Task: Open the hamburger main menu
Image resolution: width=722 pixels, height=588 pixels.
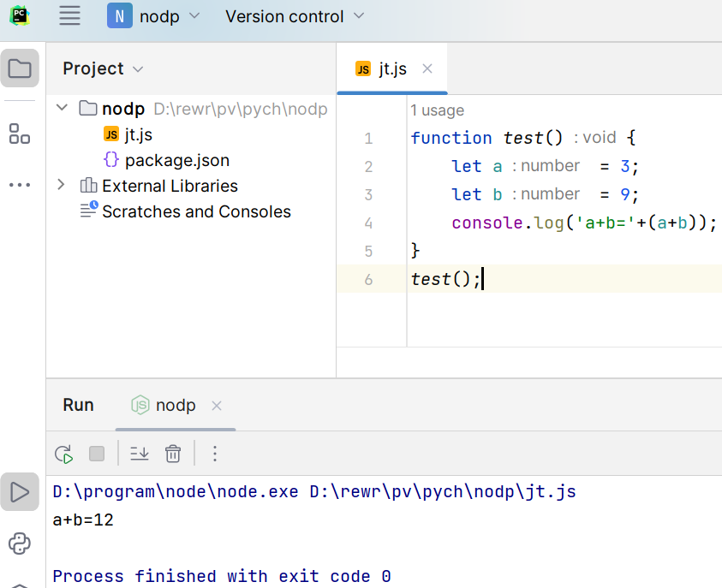Action: click(69, 15)
